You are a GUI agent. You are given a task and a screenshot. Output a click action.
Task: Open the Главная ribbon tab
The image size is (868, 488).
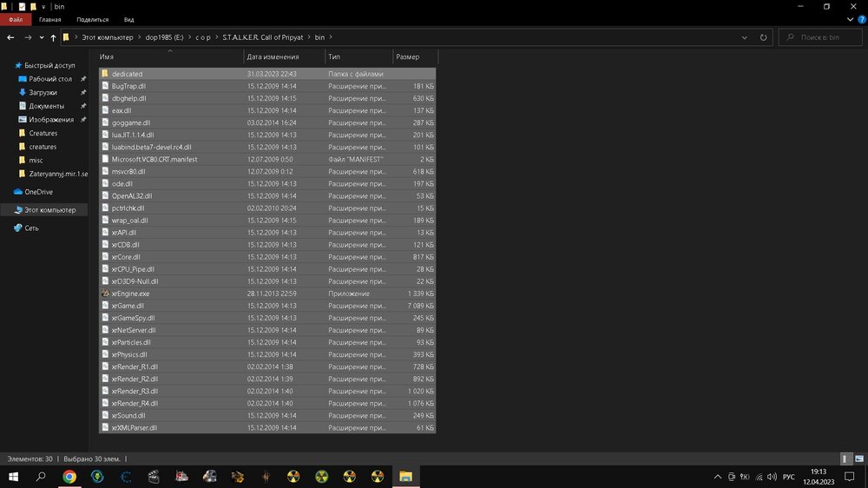49,19
